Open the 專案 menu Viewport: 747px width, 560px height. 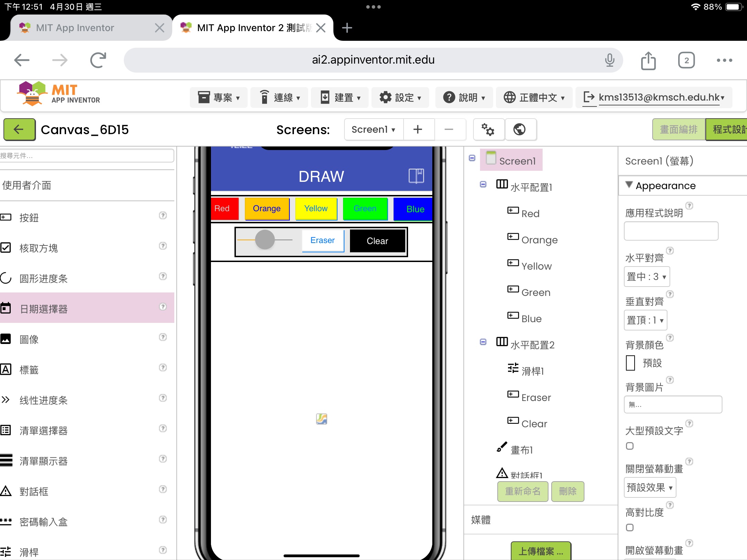(x=219, y=98)
